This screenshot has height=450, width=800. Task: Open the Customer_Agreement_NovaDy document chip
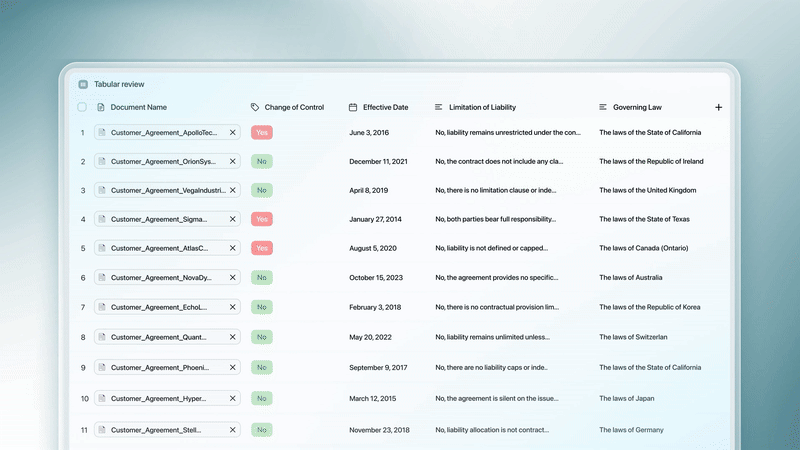pyautogui.click(x=160, y=278)
